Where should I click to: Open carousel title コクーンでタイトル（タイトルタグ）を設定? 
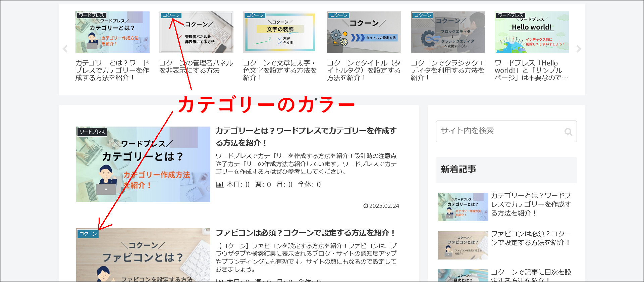click(x=364, y=70)
